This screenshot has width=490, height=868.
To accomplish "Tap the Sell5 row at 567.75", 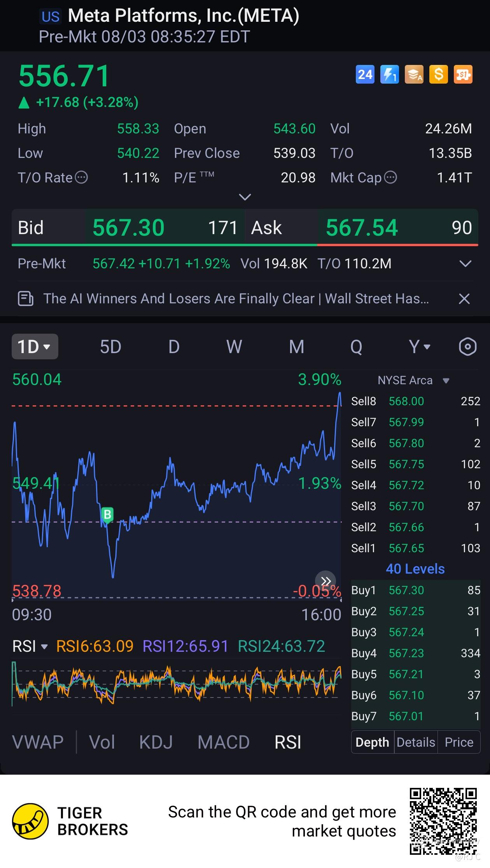I will pyautogui.click(x=416, y=464).
